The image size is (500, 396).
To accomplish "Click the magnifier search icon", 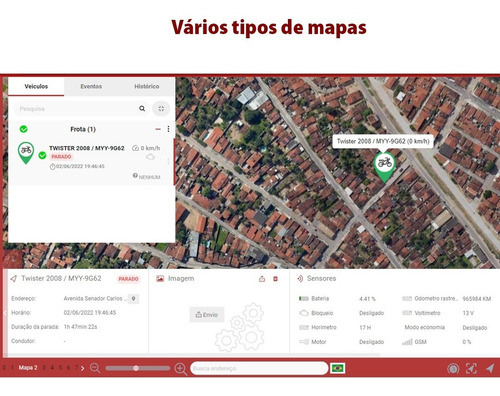I will coord(142,108).
